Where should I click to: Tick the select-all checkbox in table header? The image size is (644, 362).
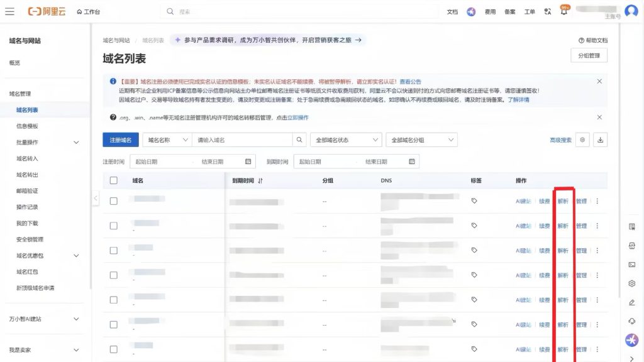[x=114, y=180]
